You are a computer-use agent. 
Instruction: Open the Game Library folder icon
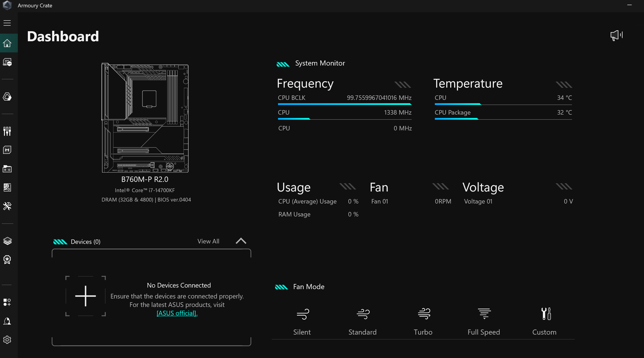tap(7, 169)
